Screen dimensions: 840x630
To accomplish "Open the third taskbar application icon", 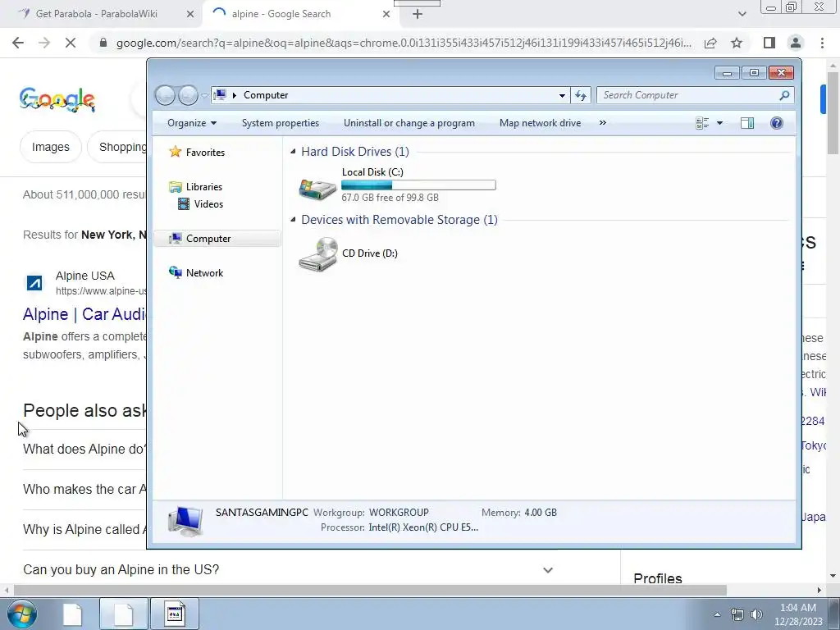I will pos(175,614).
